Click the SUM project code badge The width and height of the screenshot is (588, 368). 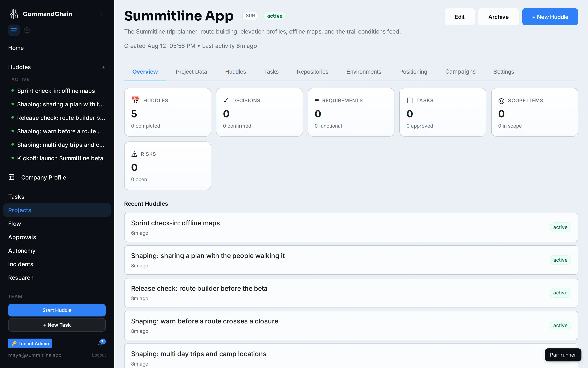point(250,16)
